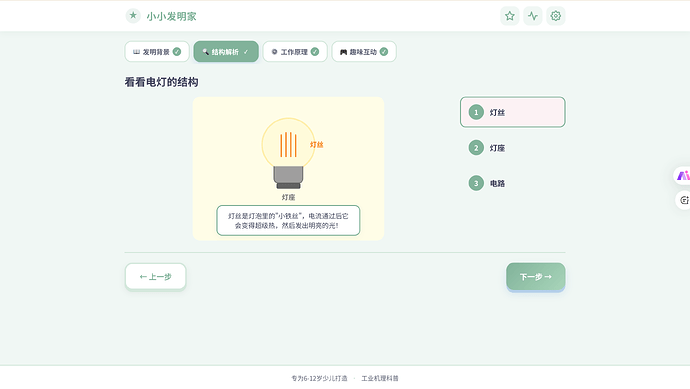The image size is (690, 389).
Task: Click the gray lamp base in the diagram
Action: 288,177
